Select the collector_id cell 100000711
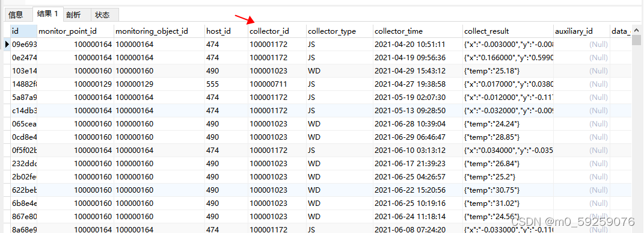The width and height of the screenshot is (644, 233). pyautogui.click(x=277, y=84)
